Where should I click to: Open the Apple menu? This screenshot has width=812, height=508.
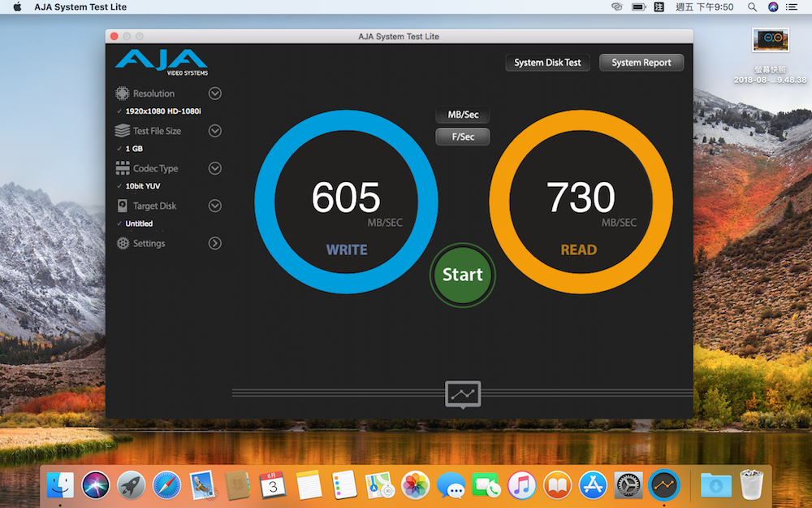coord(17,7)
